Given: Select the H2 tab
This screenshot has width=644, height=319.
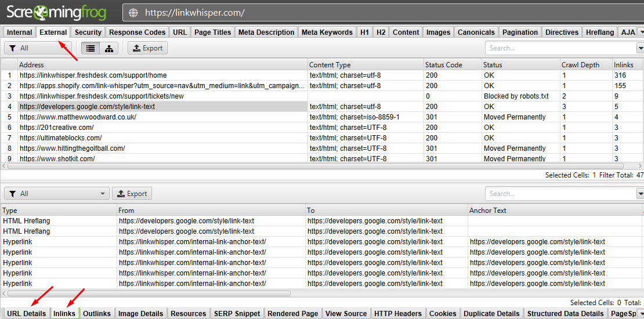Looking at the screenshot, I should point(381,32).
